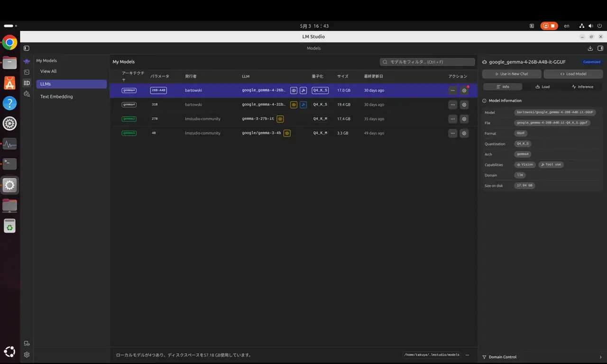Toggle the right details panel icon
607x364 pixels.
pyautogui.click(x=600, y=48)
